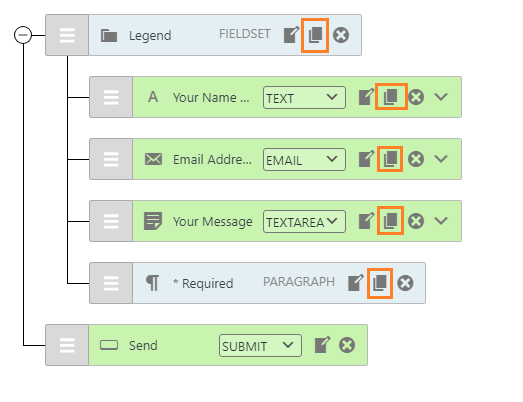Edit the Legend fieldset row
The height and width of the screenshot is (402, 523).
(x=292, y=35)
